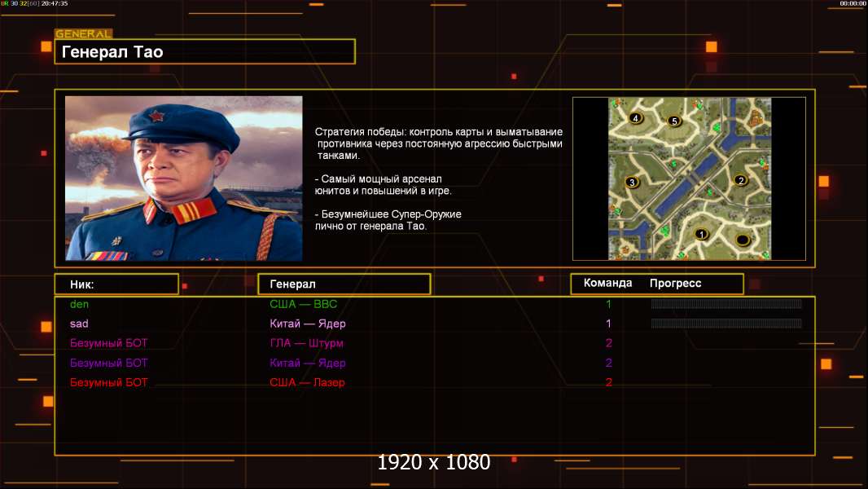Image resolution: width=868 pixels, height=489 pixels.
Task: Select player name "sad"
Action: click(79, 324)
